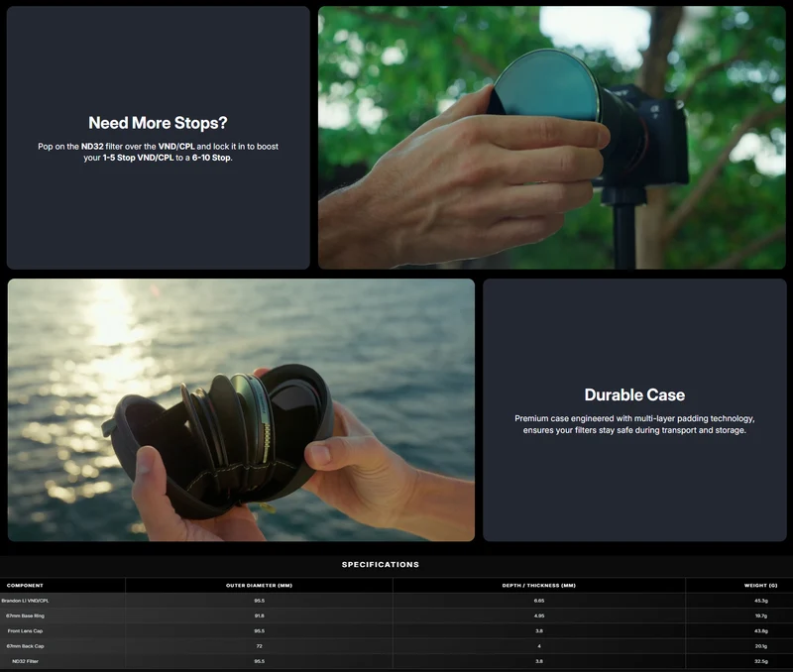The image size is (793, 672).
Task: Click the 67mm Back Cap thickness value 4
Action: [x=538, y=646]
